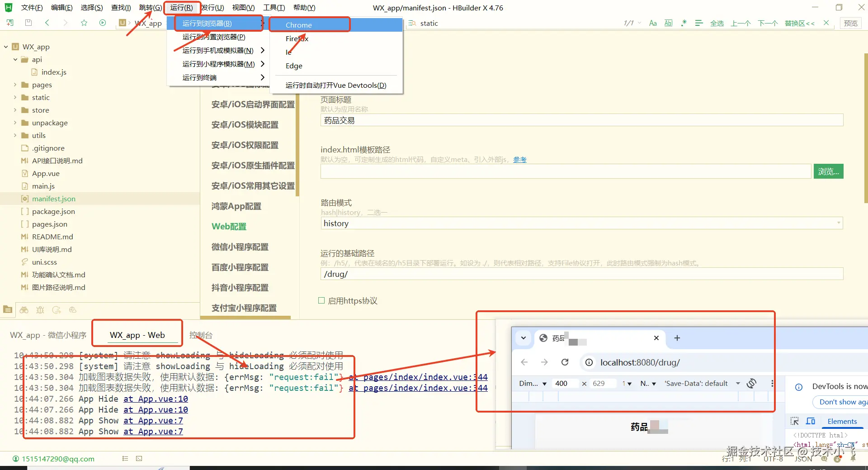Image resolution: width=868 pixels, height=470 pixels.
Task: Click the list view status bar icon
Action: tap(125, 459)
